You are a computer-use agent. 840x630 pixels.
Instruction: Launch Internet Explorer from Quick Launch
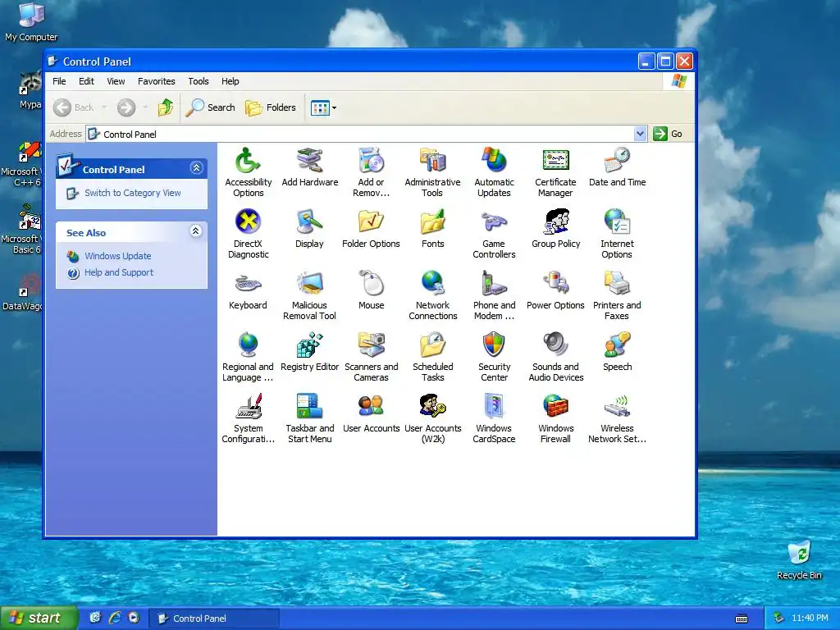point(115,618)
